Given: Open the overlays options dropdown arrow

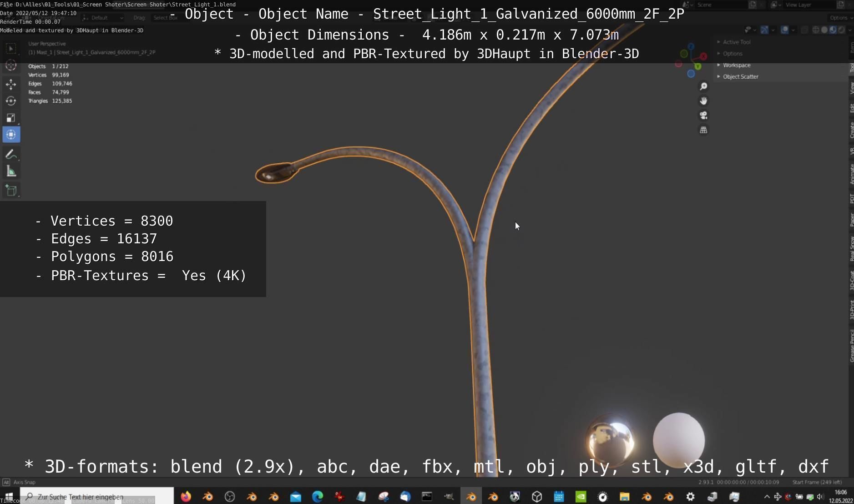Looking at the screenshot, I should [793, 30].
